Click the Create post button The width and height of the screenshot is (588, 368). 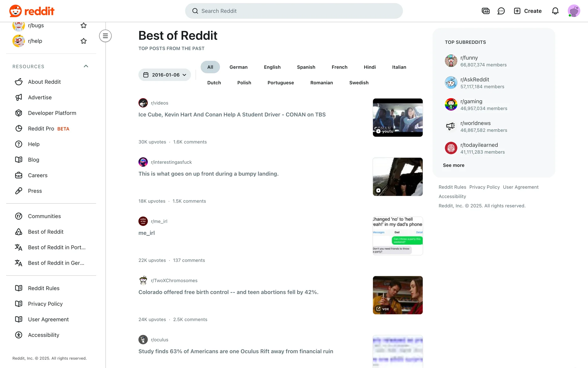(x=528, y=11)
